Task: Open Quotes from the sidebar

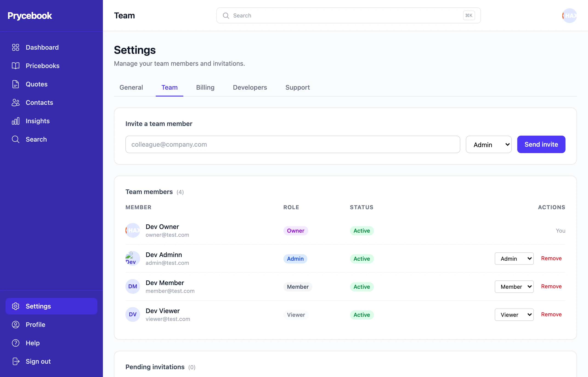Action: click(51, 84)
